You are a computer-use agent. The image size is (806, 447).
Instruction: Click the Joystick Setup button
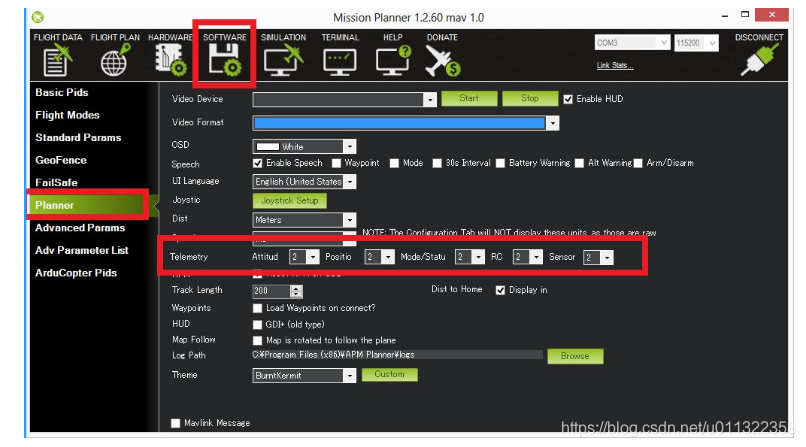tap(289, 201)
